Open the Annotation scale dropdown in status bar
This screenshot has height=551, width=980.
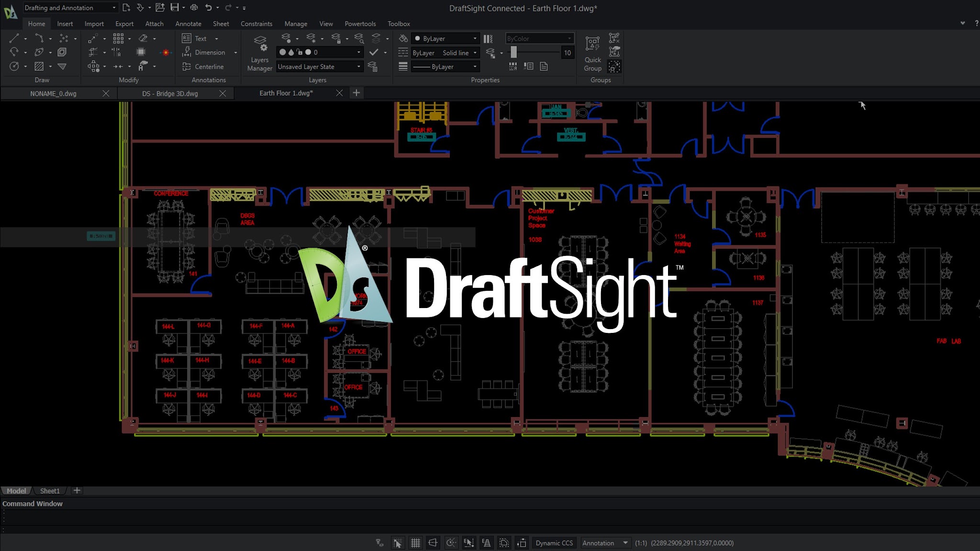(x=605, y=543)
